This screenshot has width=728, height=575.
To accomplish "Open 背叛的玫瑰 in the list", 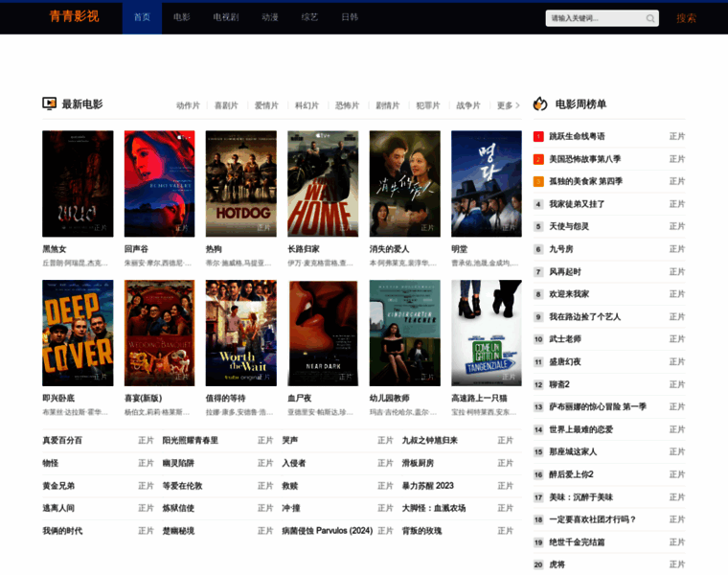I will click(422, 531).
